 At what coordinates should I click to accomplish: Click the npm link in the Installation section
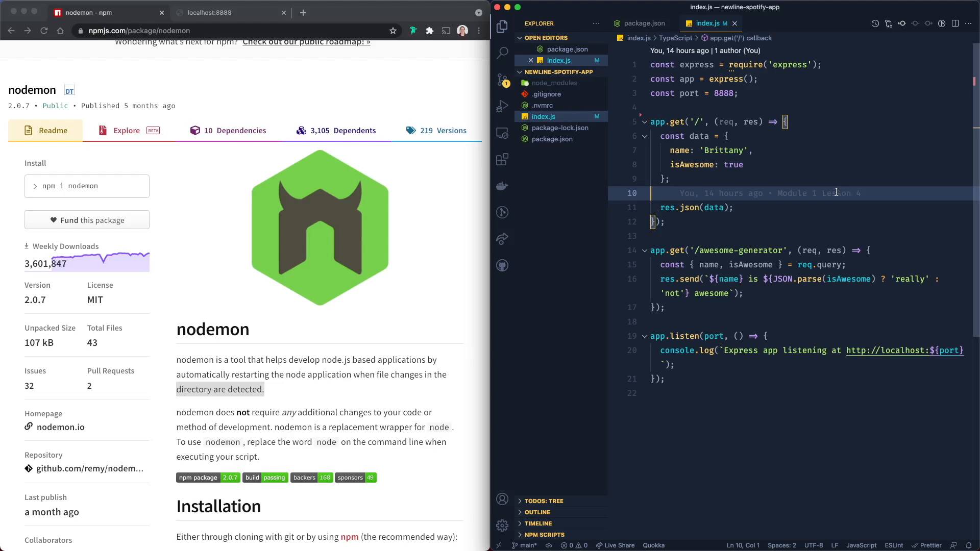[350, 537]
